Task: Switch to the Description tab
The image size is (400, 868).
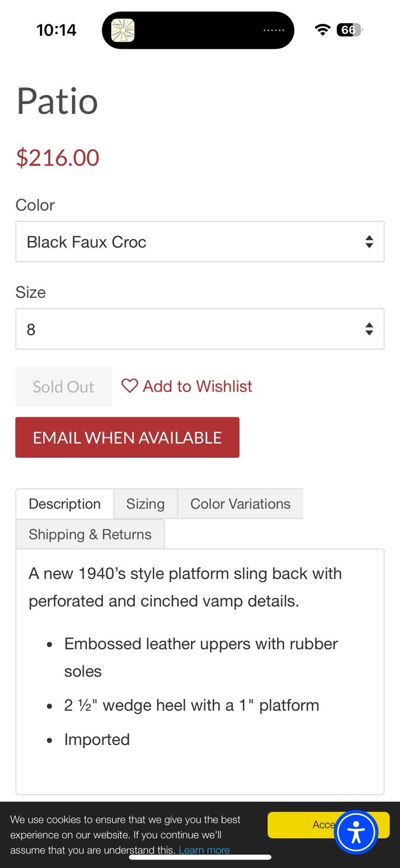Action: pos(64,504)
